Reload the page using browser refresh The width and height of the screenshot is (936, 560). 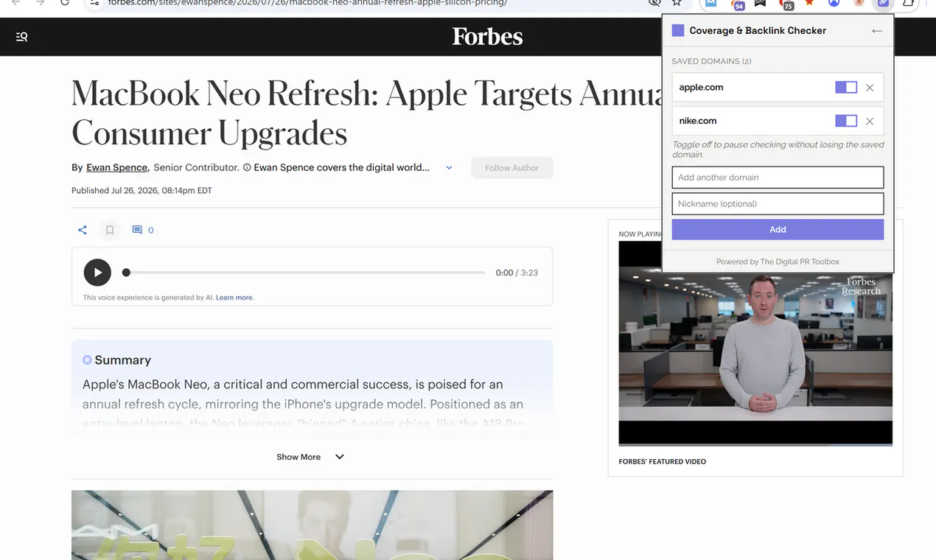pos(65,3)
